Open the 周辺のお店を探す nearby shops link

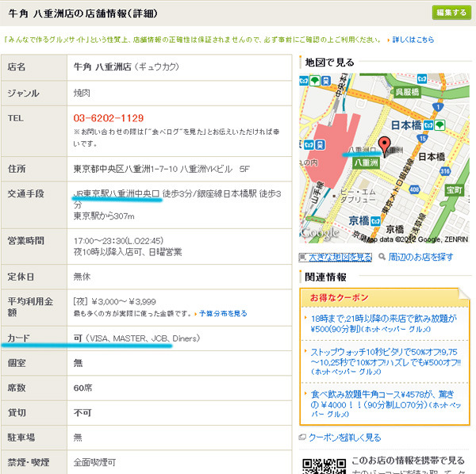420,257
